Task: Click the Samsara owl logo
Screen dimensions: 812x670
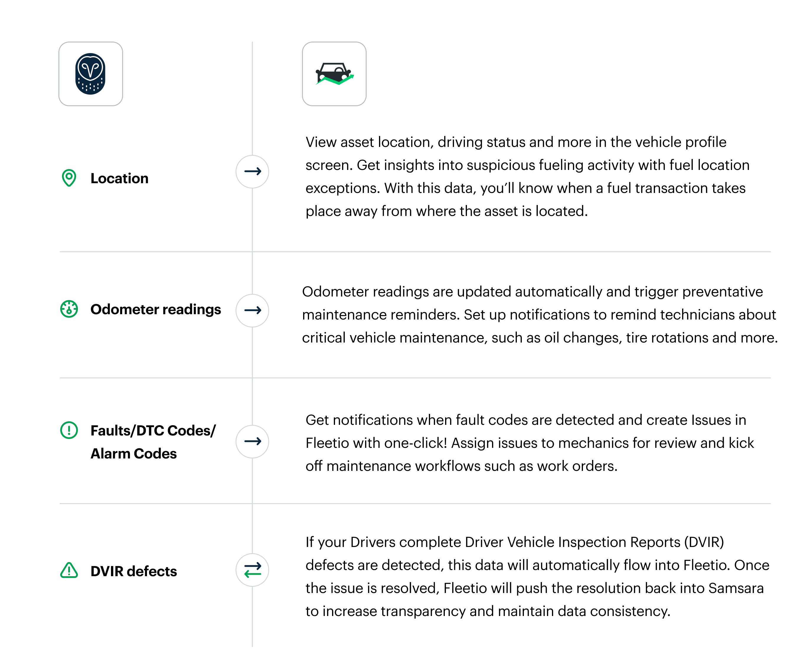Action: click(x=91, y=74)
